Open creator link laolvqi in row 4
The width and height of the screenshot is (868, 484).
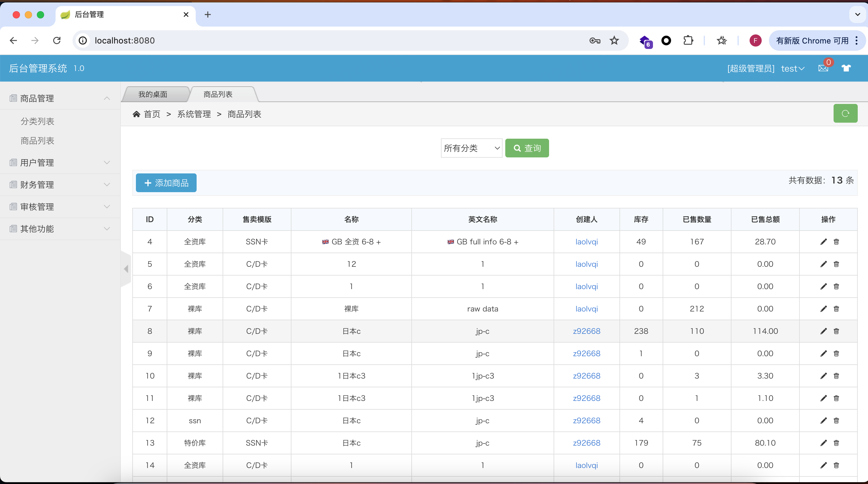(587, 242)
